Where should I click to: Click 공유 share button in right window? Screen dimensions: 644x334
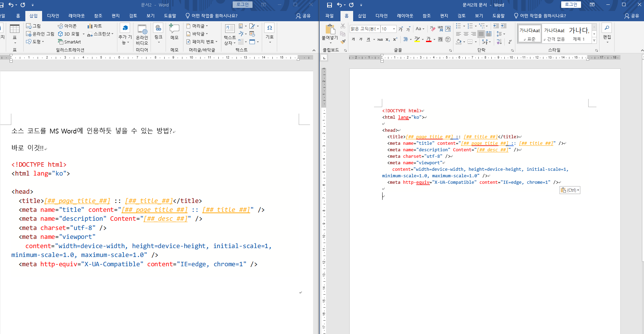(x=632, y=16)
